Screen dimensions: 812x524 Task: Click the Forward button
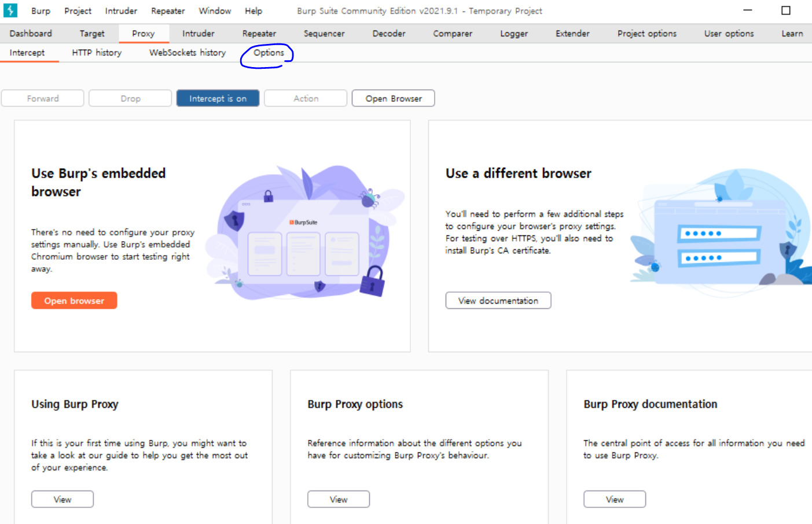pos(43,98)
